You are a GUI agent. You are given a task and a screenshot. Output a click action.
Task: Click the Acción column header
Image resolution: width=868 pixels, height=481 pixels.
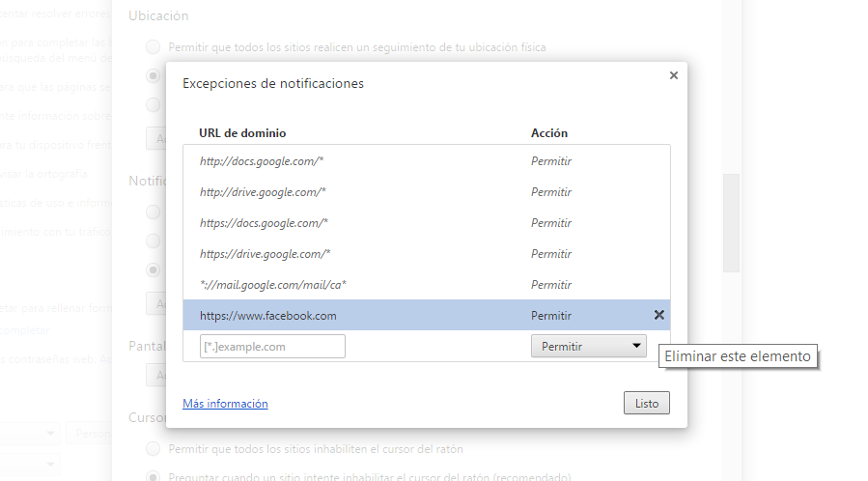549,133
